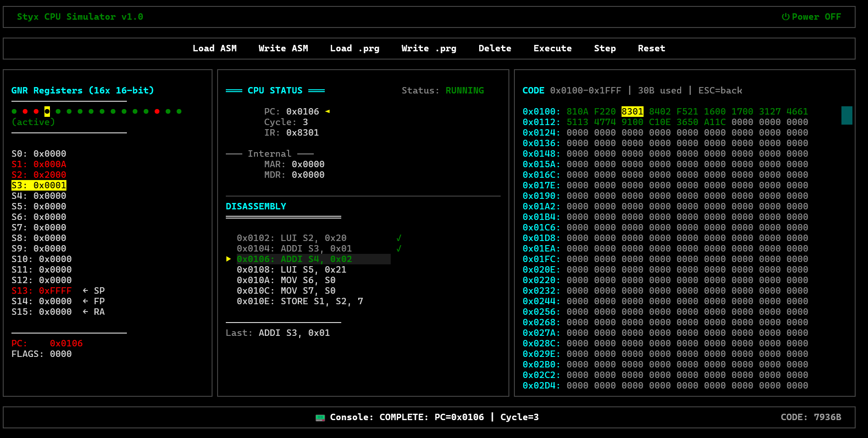Select register row S2: 0x2000
The height and width of the screenshot is (438, 868).
39,175
